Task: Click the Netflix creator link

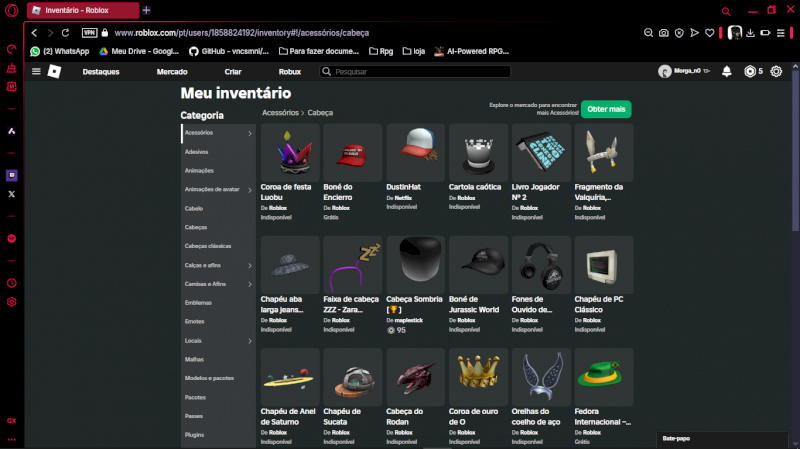Action: (403, 198)
